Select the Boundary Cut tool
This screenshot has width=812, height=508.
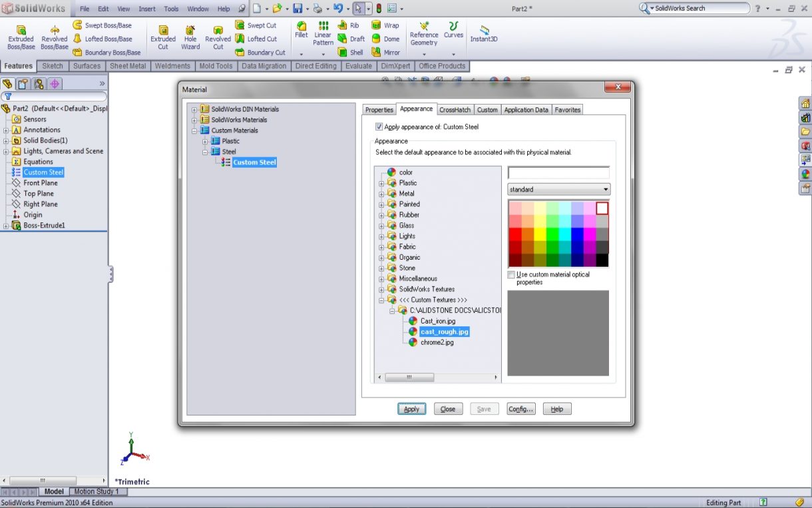click(x=260, y=52)
